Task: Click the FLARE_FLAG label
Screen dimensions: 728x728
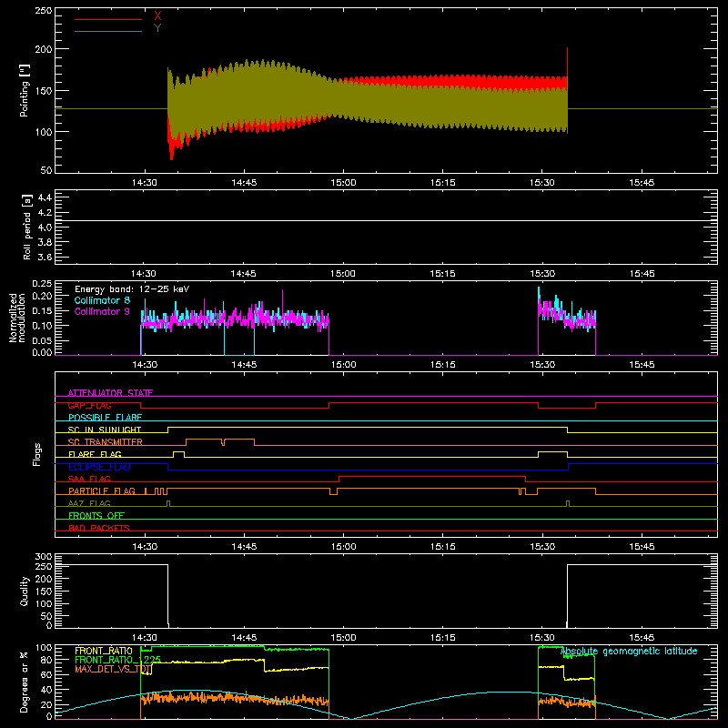Action: click(95, 454)
